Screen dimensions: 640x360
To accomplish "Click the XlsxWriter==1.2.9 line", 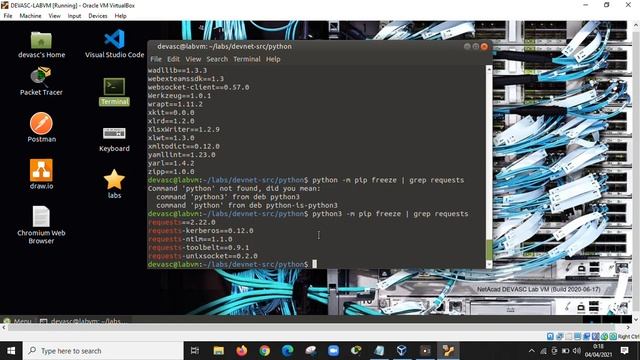I will pyautogui.click(x=184, y=129).
